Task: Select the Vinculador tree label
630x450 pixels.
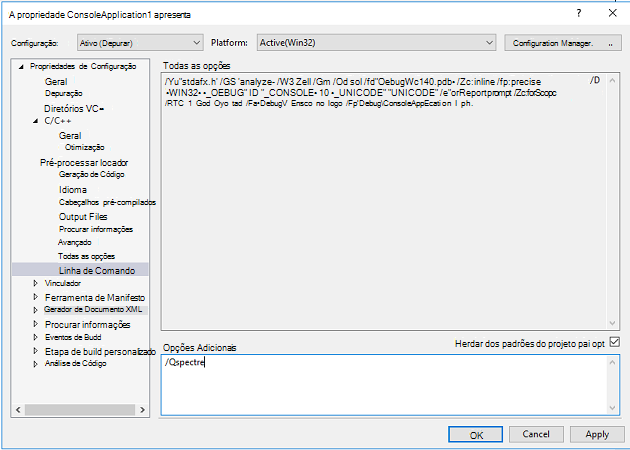Action: tap(63, 283)
